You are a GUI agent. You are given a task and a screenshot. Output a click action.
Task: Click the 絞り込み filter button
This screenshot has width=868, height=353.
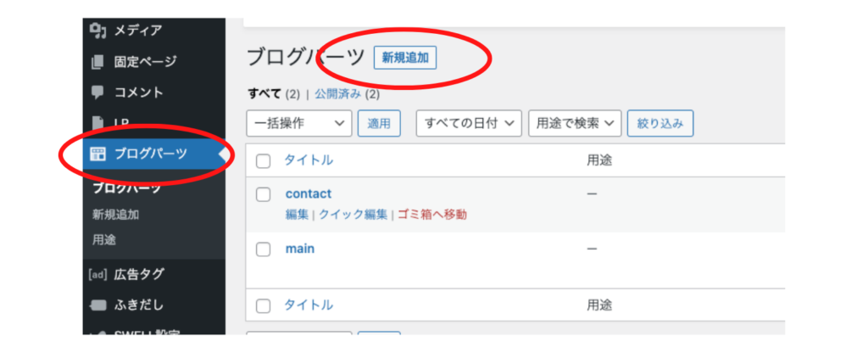(x=659, y=123)
